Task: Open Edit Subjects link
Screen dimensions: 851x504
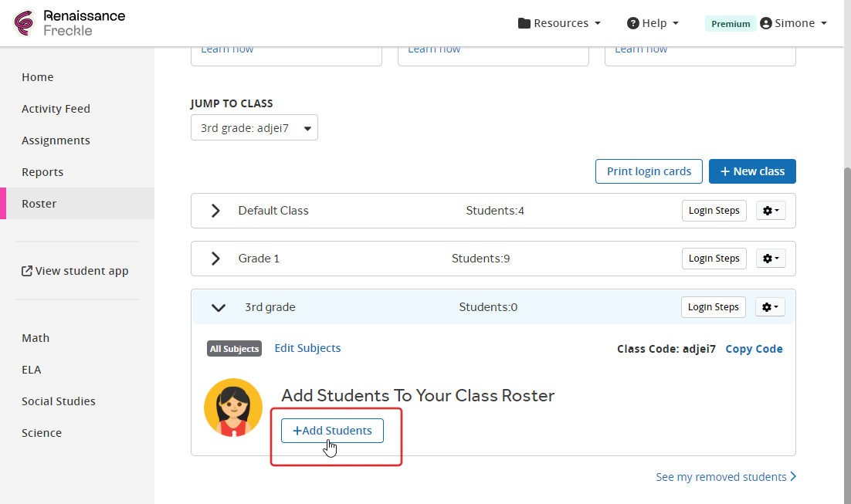Action: pyautogui.click(x=307, y=348)
